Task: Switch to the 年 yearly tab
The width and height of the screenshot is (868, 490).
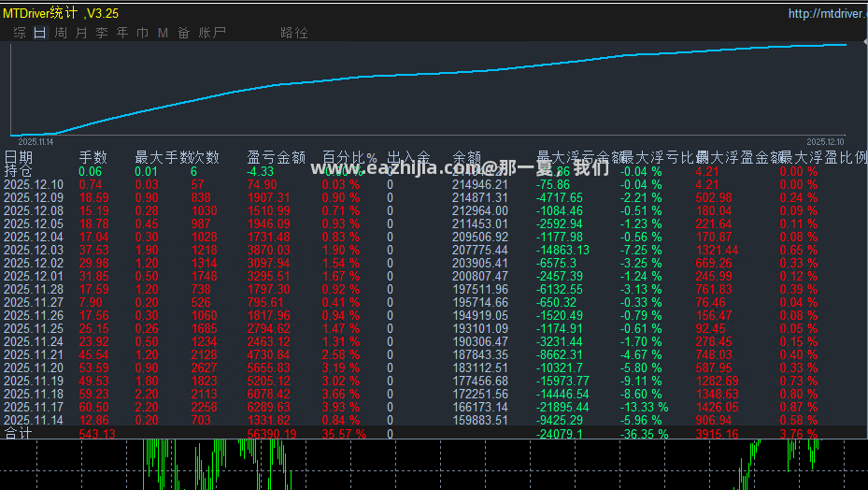Action: click(x=122, y=33)
